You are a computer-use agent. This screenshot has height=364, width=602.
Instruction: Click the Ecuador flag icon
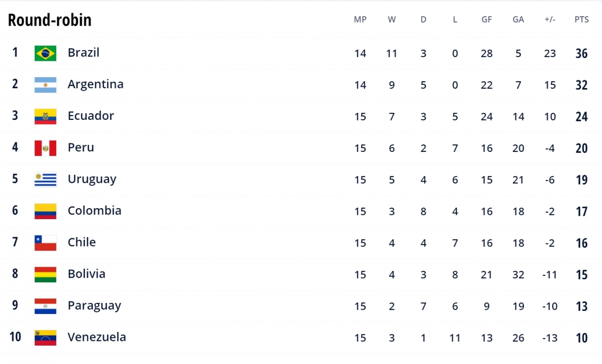tap(45, 116)
